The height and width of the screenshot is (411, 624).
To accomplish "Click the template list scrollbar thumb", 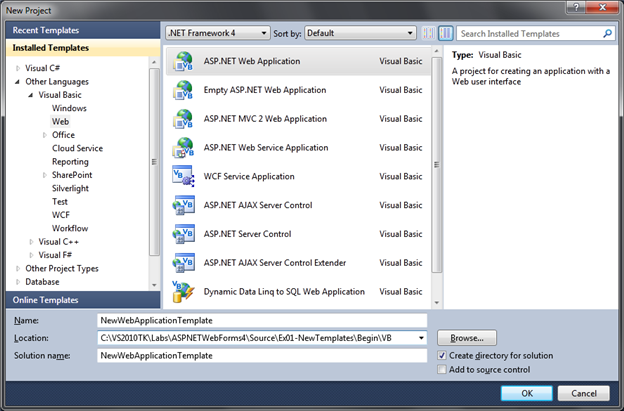I will click(437, 164).
